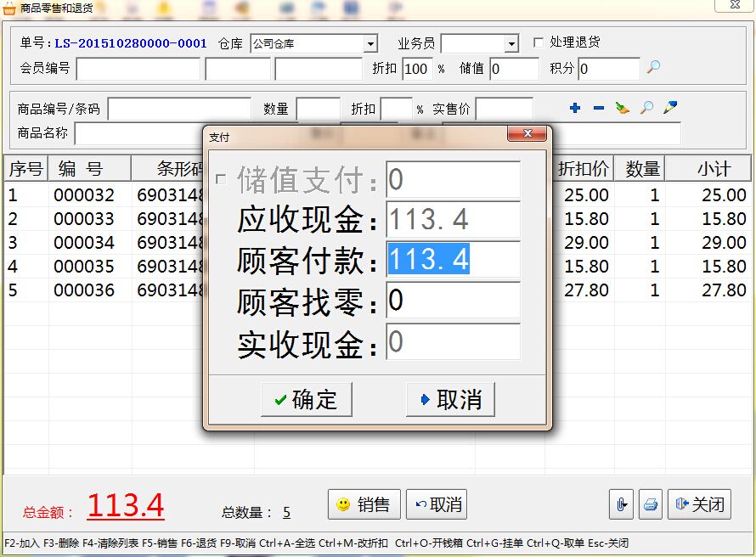Image resolution: width=756 pixels, height=557 pixels.
Task: Click the product 折扣 percent field
Action: (x=397, y=109)
